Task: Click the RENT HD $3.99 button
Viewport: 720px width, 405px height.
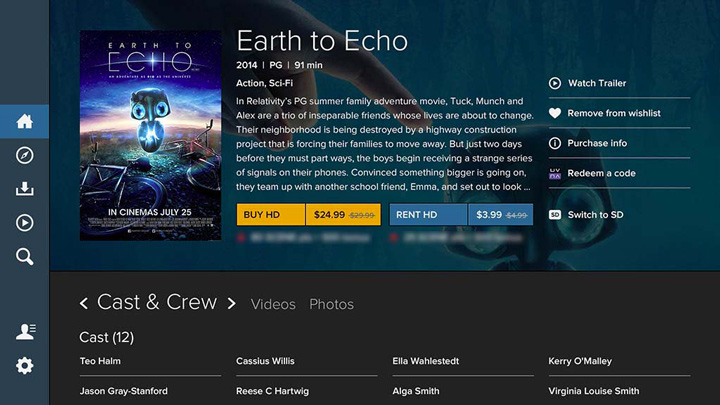Action: point(461,215)
